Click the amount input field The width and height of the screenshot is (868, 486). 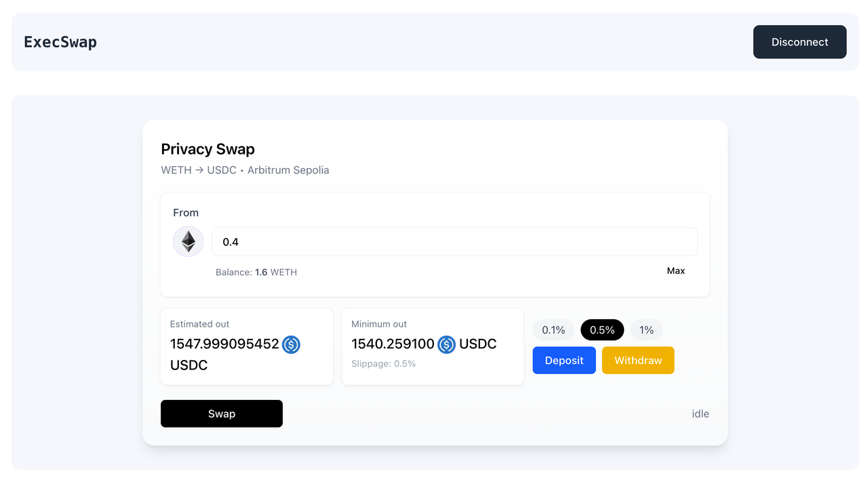(454, 241)
